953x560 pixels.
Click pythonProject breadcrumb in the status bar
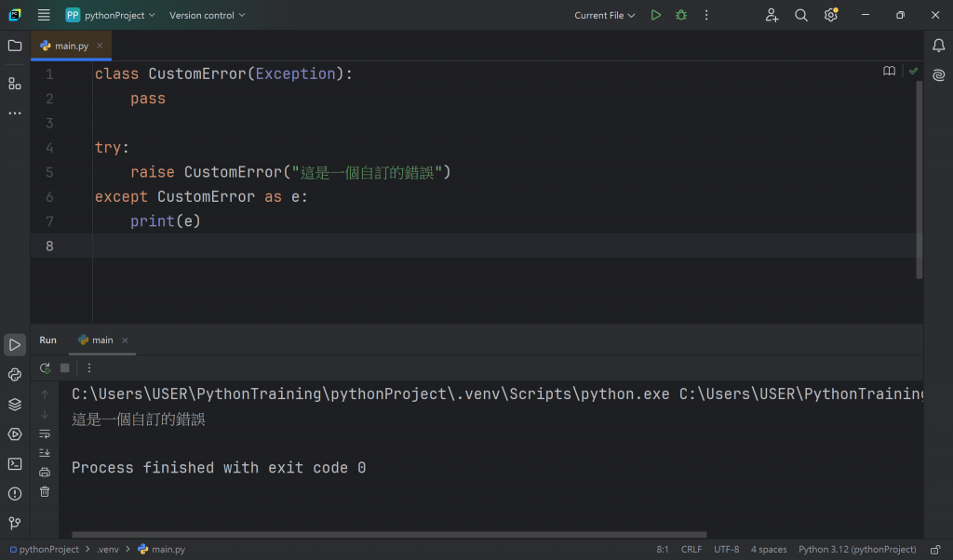click(x=44, y=549)
